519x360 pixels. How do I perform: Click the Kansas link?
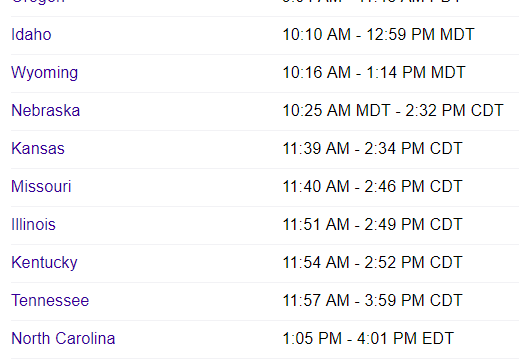(38, 149)
